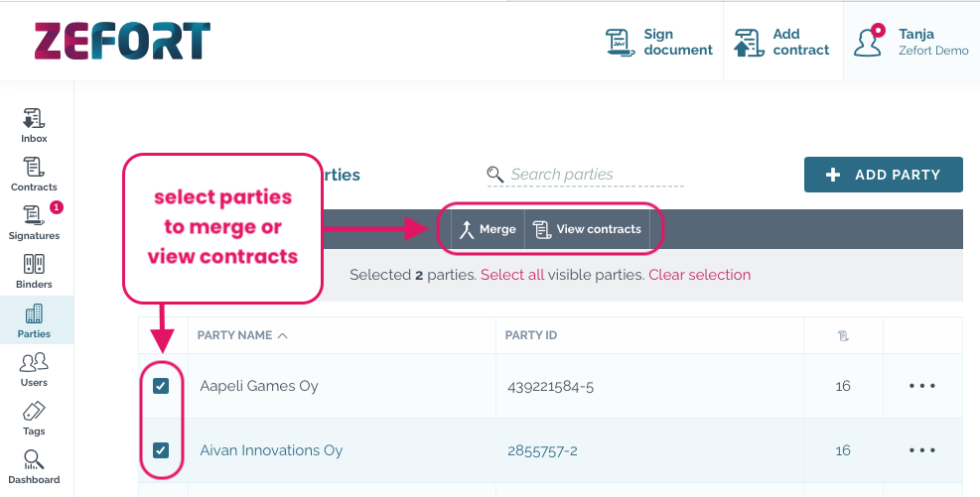Click the contracts count column icon
Image resolution: width=980 pixels, height=497 pixels.
point(843,336)
